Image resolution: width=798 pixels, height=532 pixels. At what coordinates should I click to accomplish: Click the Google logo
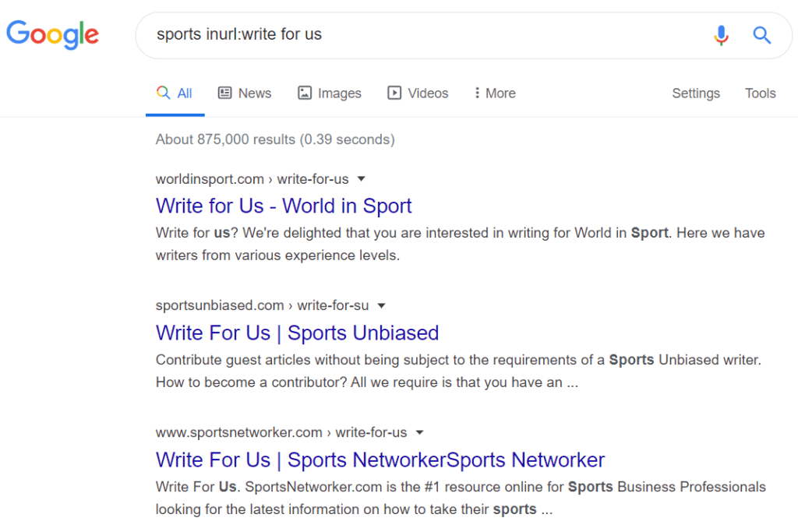[x=52, y=34]
